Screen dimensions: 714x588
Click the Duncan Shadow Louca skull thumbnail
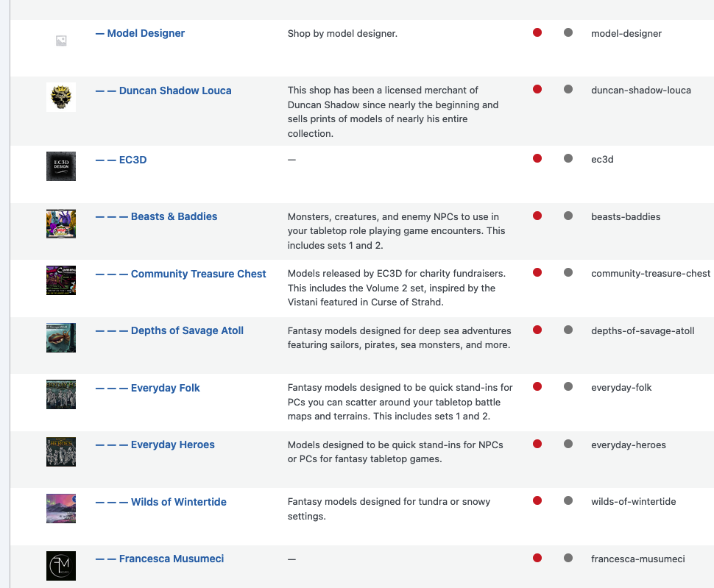coord(61,97)
